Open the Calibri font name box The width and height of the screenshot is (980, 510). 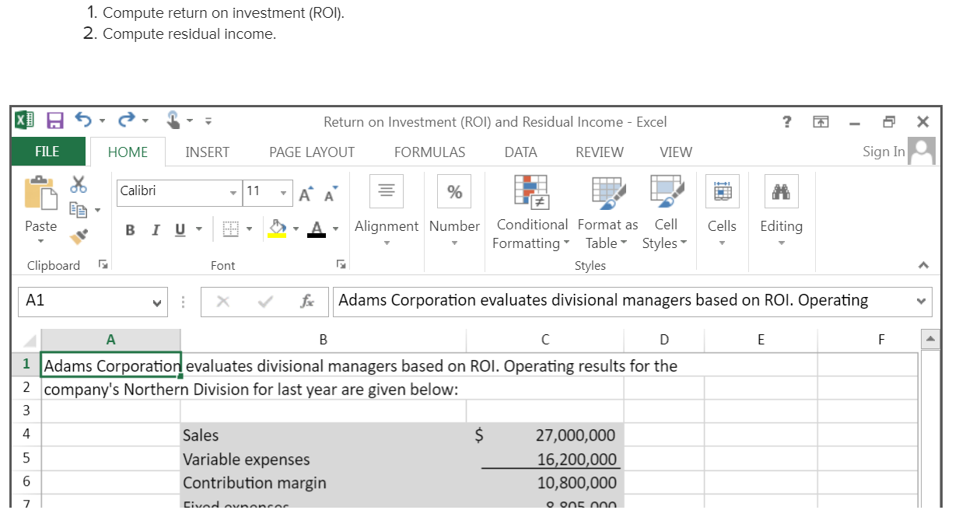179,191
